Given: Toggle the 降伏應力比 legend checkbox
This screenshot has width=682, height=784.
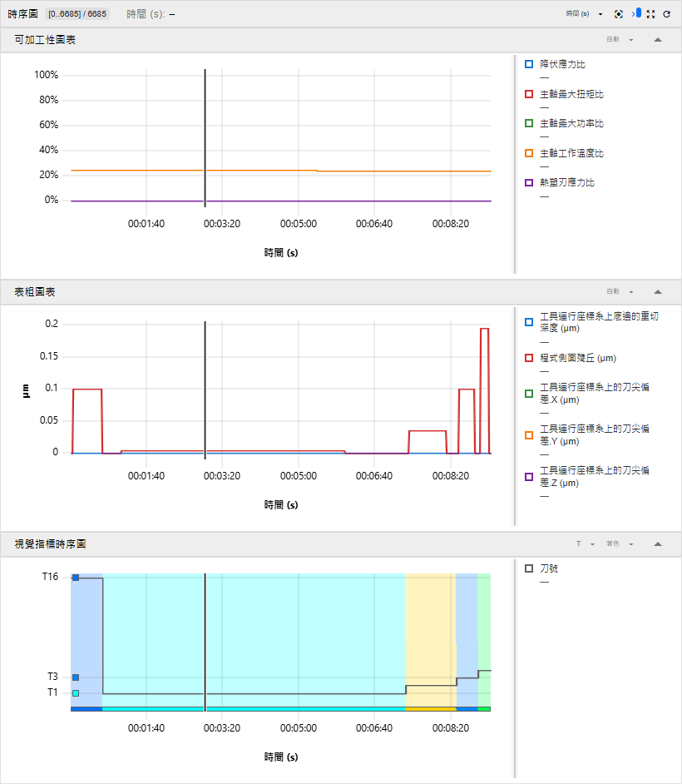Looking at the screenshot, I should coord(529,64).
